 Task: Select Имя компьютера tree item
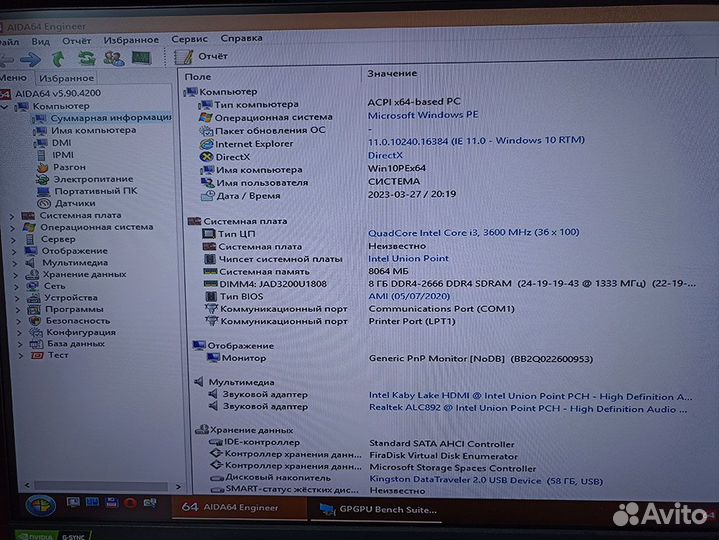tap(94, 130)
